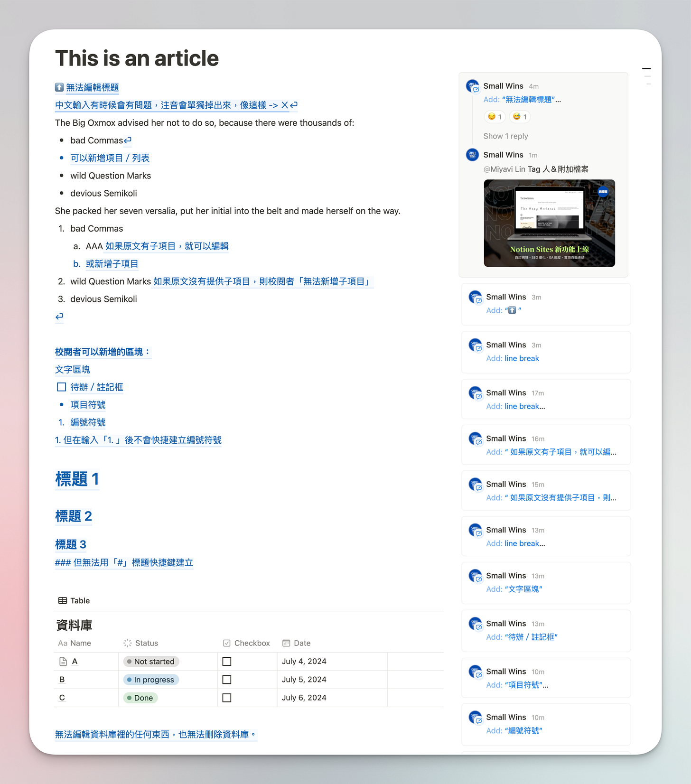Click comment Add: up-arrow emoji from 3m

pyautogui.click(x=546, y=304)
